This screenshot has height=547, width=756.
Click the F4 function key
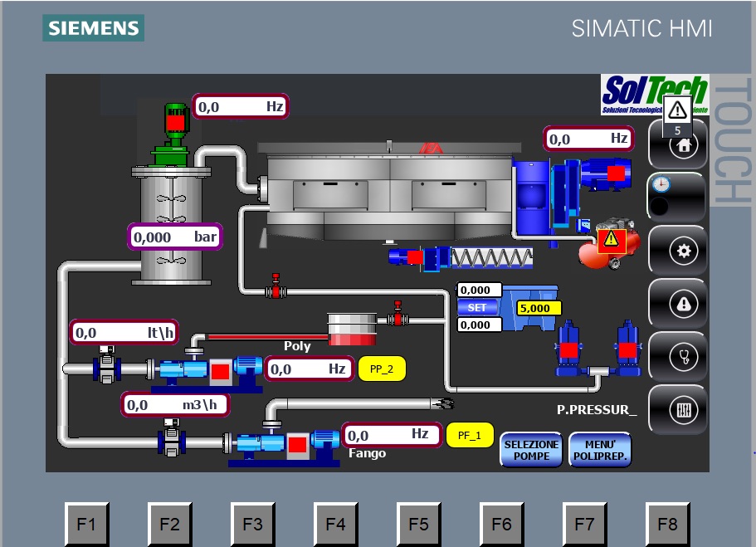pos(335,525)
